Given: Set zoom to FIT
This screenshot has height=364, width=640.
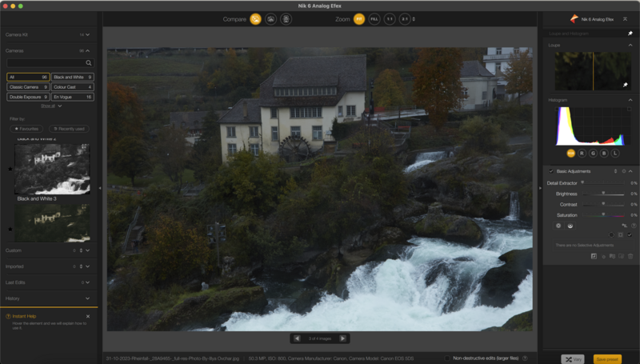Looking at the screenshot, I should click(359, 19).
